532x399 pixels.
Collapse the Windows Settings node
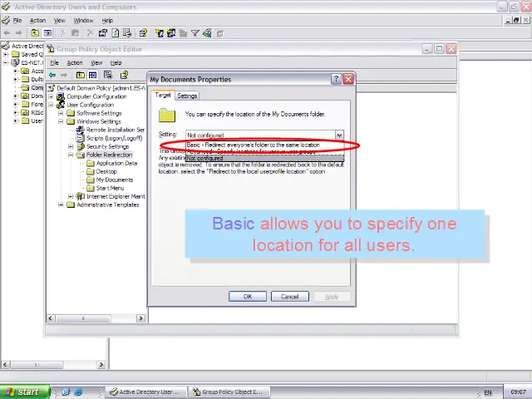pos(61,121)
